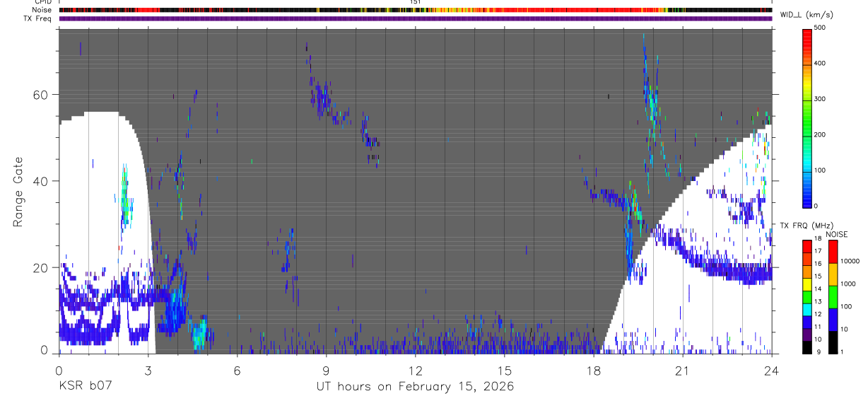Click the '11' TX FRQ tick label
The height and width of the screenshot is (401, 868).
coord(818,326)
